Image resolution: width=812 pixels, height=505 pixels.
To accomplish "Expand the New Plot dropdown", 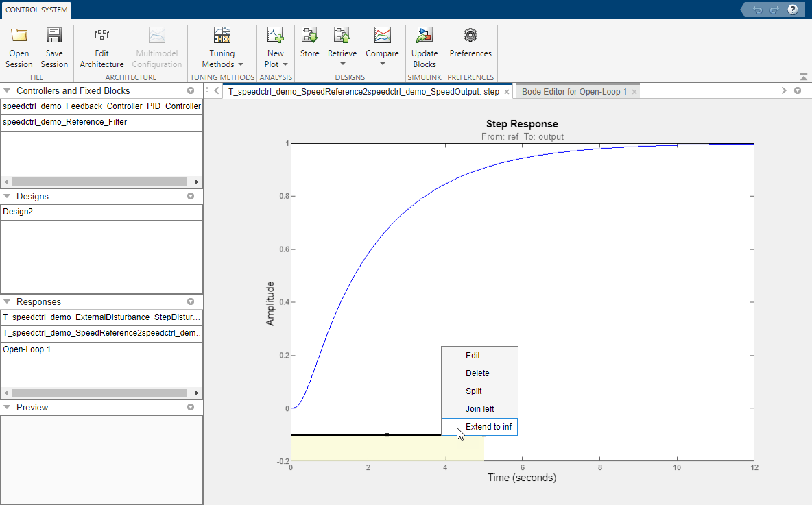I will (x=275, y=58).
